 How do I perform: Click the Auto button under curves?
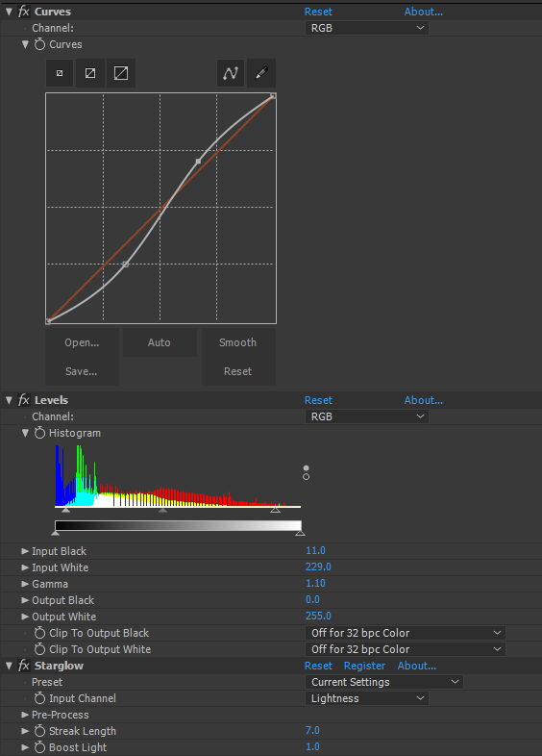pos(160,342)
